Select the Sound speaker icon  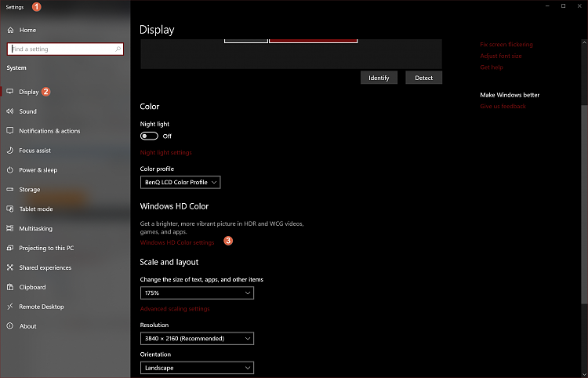(10, 111)
